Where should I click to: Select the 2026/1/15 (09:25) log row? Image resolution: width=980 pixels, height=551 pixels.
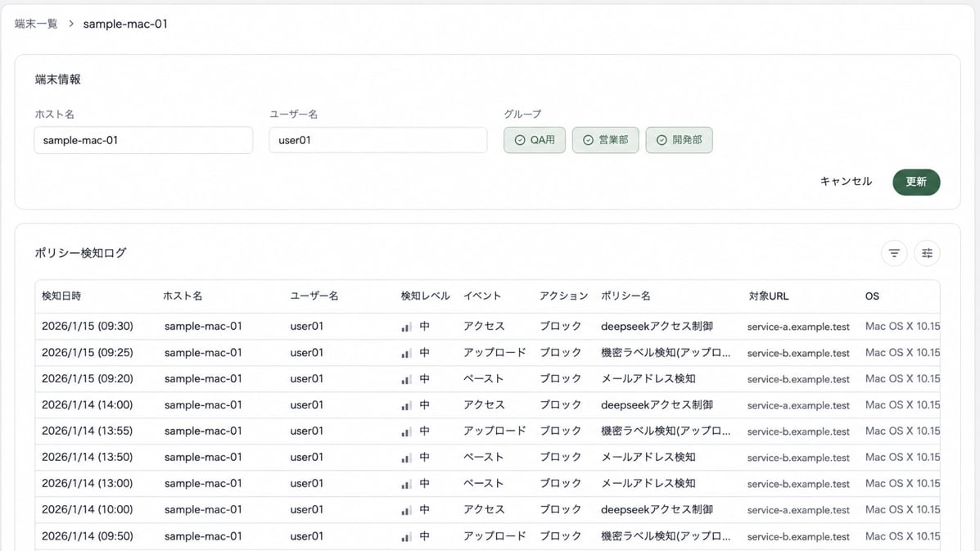point(487,352)
